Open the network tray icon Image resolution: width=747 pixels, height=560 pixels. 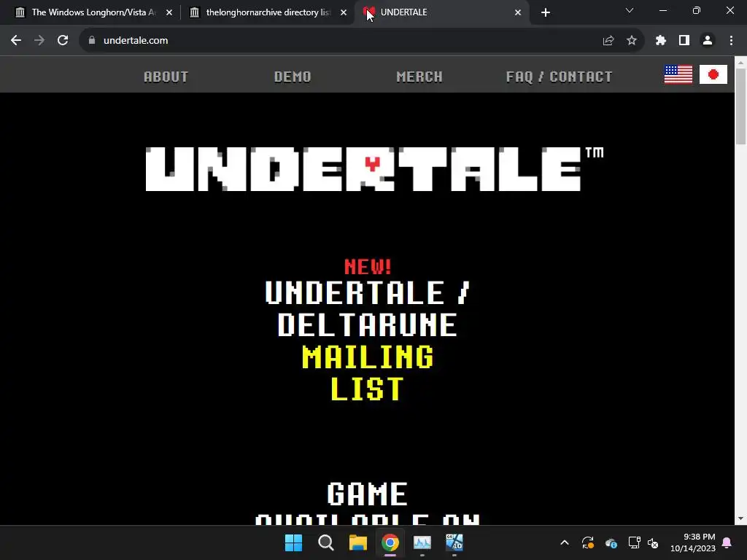coord(634,542)
